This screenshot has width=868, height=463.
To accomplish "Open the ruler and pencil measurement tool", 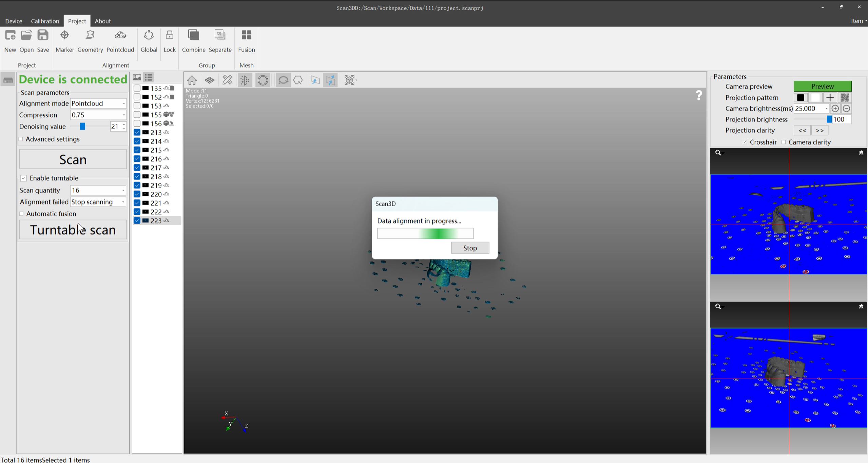I will pos(227,80).
